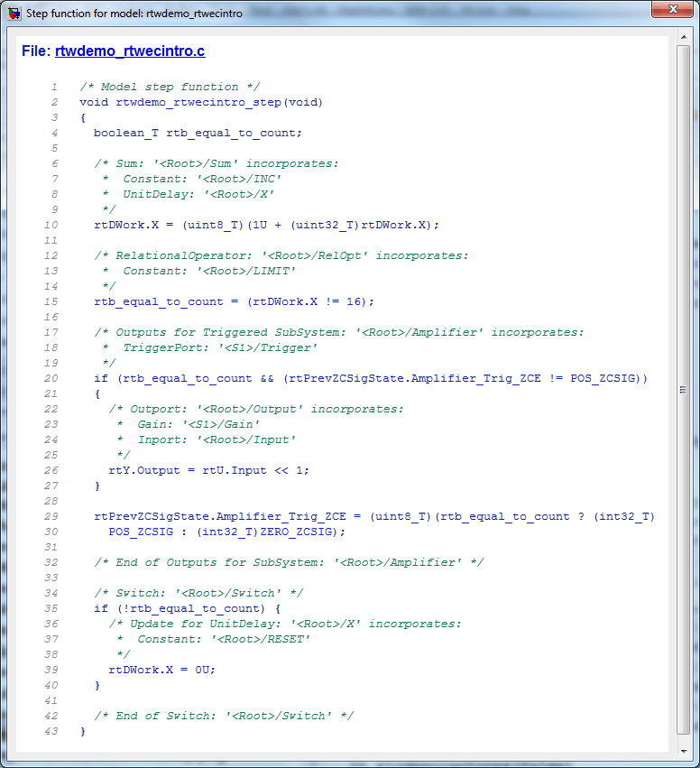
Task: Click the TriggerPort '<S1>/Trigger' comment
Action: (209, 347)
